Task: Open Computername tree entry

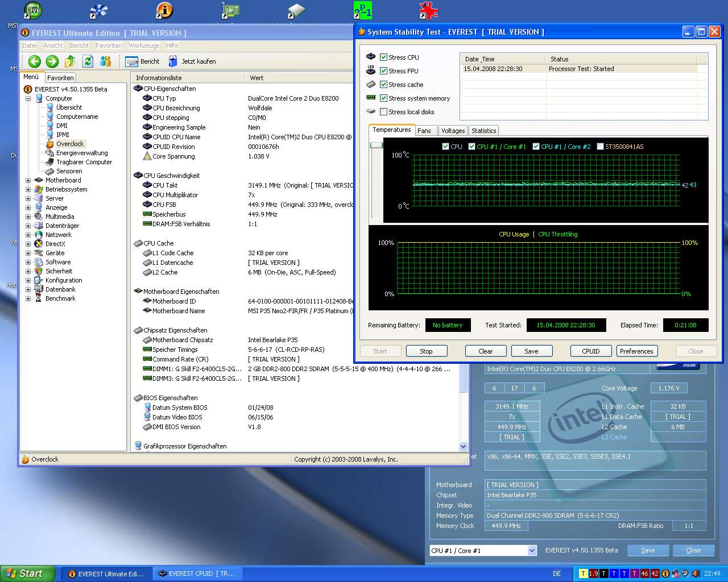Action: click(77, 117)
